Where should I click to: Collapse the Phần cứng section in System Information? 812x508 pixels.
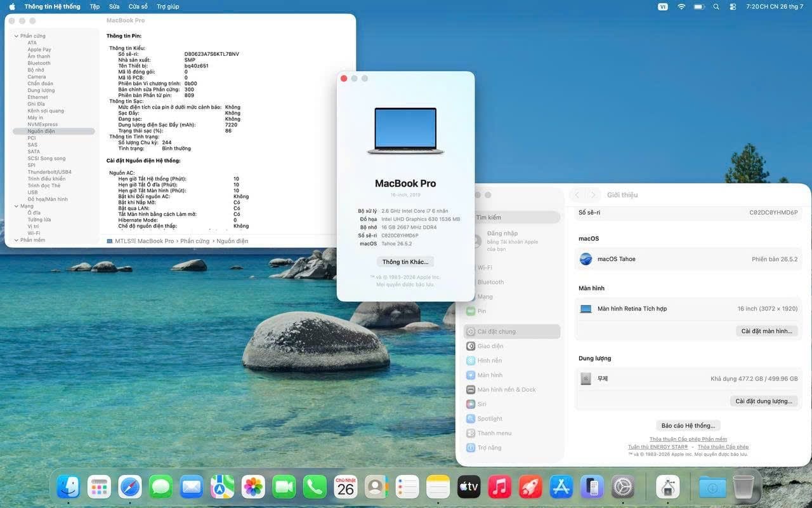coord(16,36)
